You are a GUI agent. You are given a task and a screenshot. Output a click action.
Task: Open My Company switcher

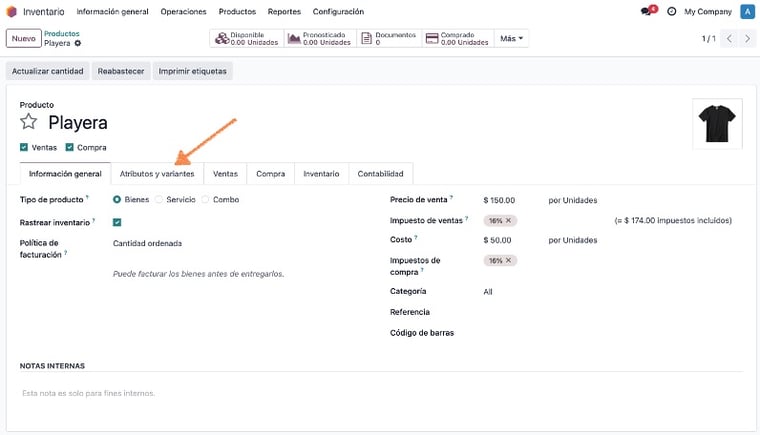(x=708, y=11)
